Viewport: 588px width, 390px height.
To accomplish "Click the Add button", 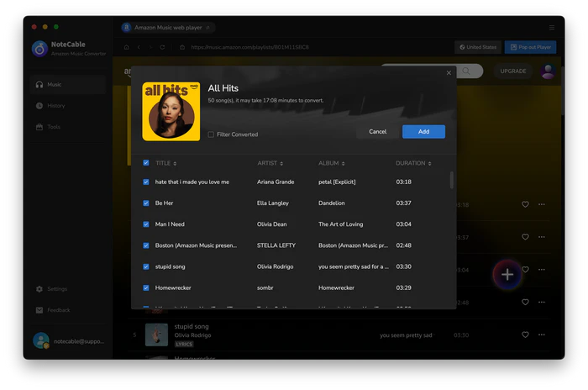I will (x=423, y=132).
